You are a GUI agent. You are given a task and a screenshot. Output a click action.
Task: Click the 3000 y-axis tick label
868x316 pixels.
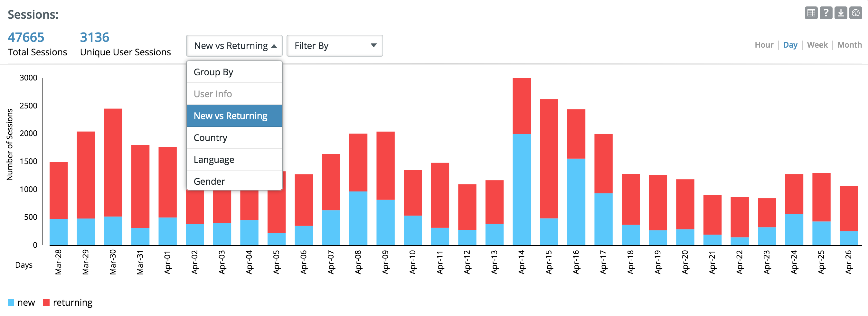(x=28, y=78)
